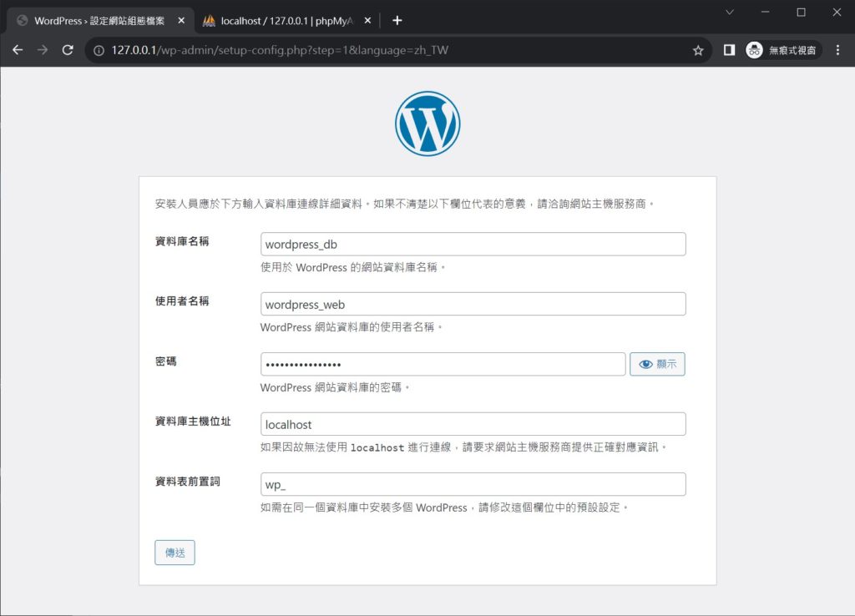Click the 資料庫主機位址 label
The height and width of the screenshot is (616, 855).
(193, 422)
